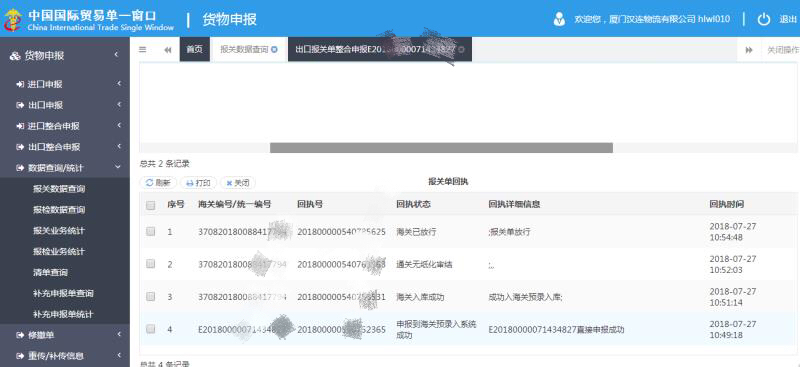Screen dimensions: 800x367
Task: Click the 打印 print button
Action: (198, 183)
